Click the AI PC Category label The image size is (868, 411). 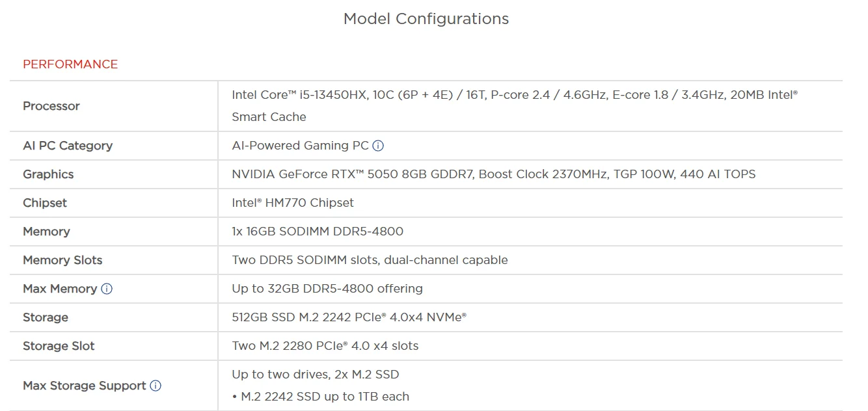pyautogui.click(x=68, y=146)
